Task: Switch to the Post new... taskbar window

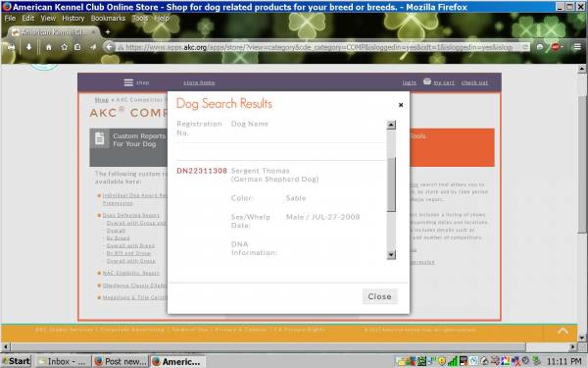Action: pos(120,361)
